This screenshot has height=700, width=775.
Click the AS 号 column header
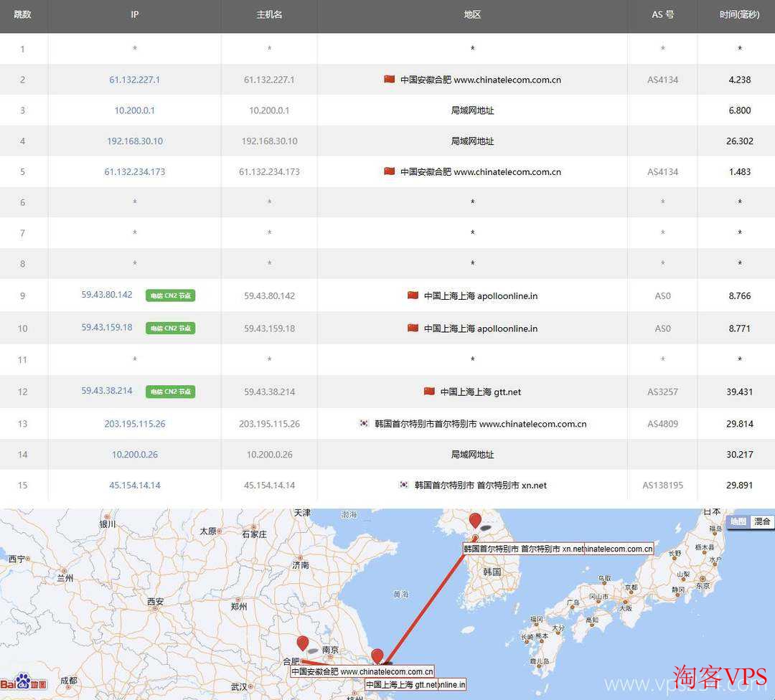[x=663, y=15]
